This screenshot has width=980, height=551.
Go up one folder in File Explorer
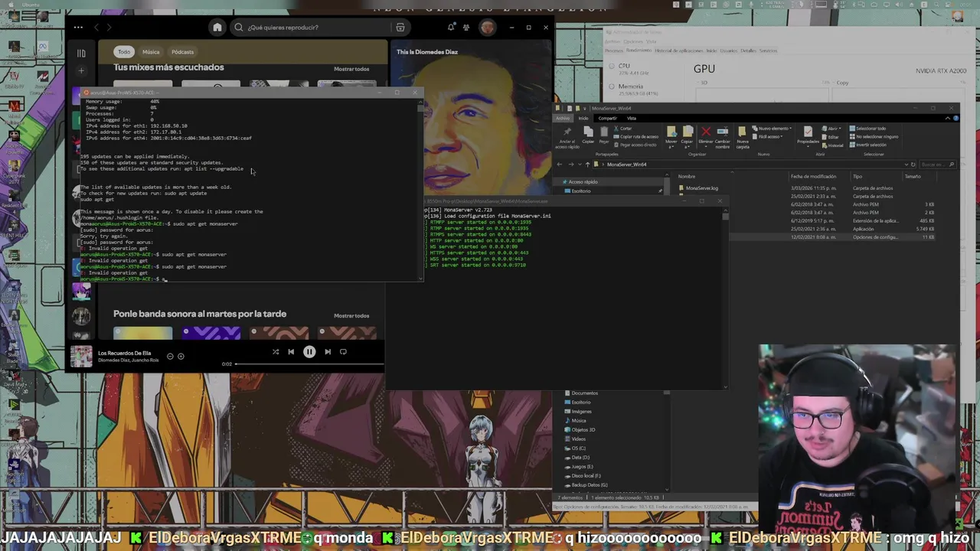point(587,165)
